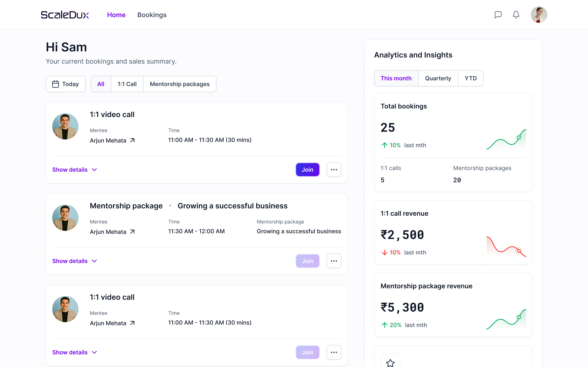
Task: Filter bookings by 1:1 Call
Action: pyautogui.click(x=127, y=84)
